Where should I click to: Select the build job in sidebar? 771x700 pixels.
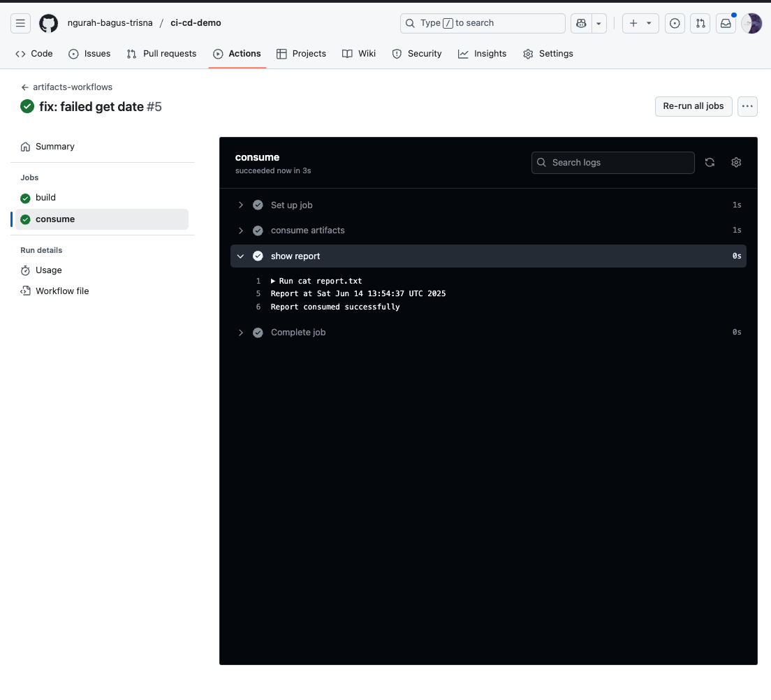(x=45, y=198)
